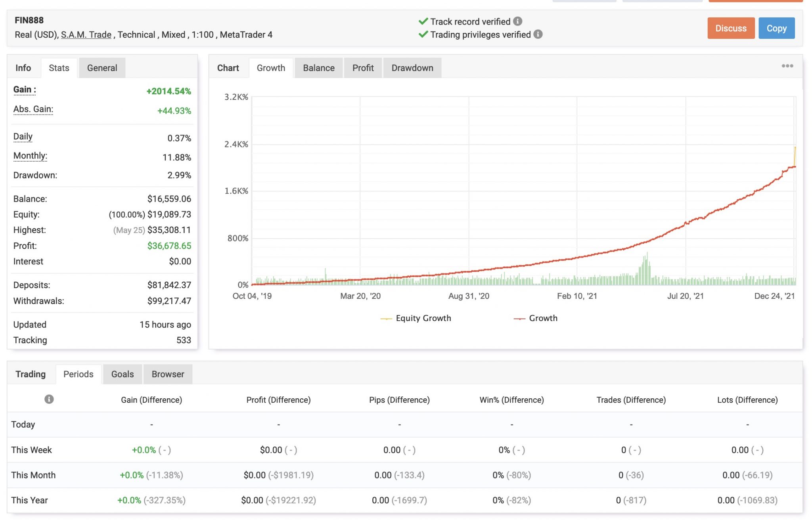
Task: Open the S.A.M. Trade broker link
Action: coord(86,35)
